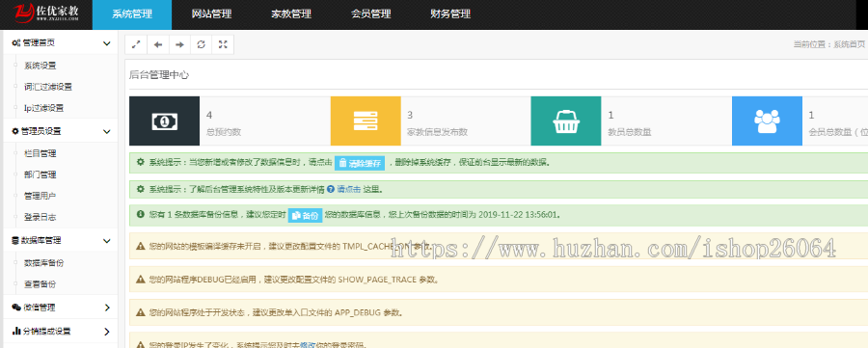The width and height of the screenshot is (868, 348).
Task: Switch to the 系统管理 top tab
Action: [x=132, y=14]
